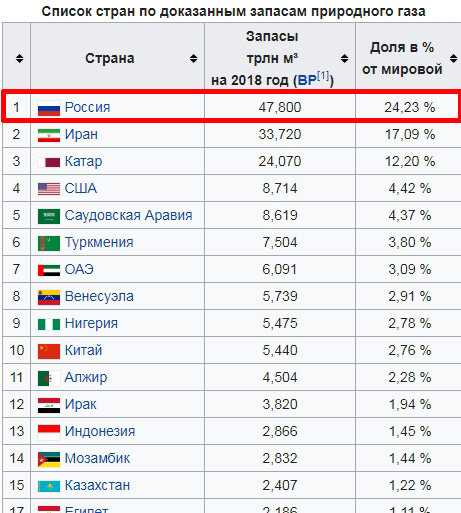Viewport: 461px width, 513px height.
Task: Sort by Страна column arrows
Action: pos(193,58)
